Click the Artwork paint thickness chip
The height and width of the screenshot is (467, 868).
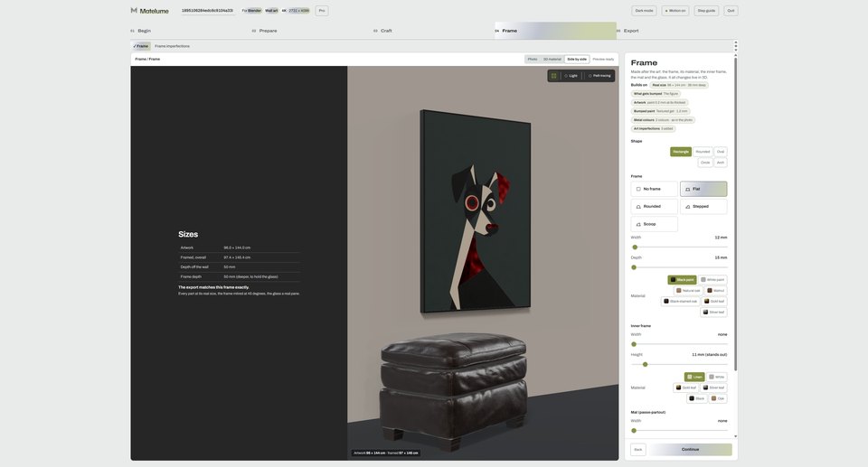pos(659,102)
